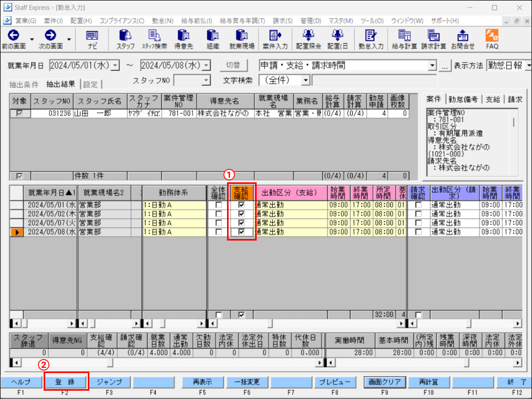This screenshot has height=399, width=532.
Task: Open the end date 2024/05/08 dropdown
Action: point(206,65)
